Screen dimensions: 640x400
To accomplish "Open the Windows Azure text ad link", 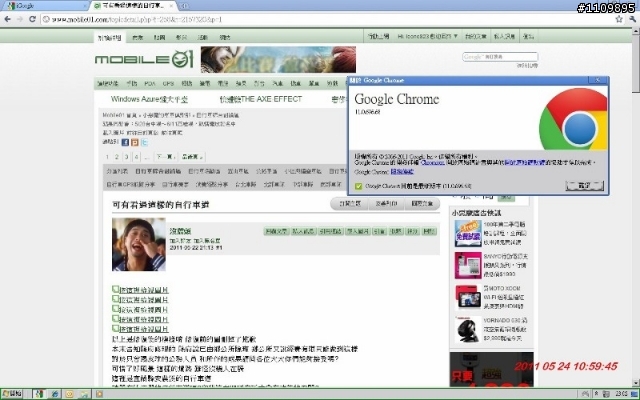I will [149, 99].
